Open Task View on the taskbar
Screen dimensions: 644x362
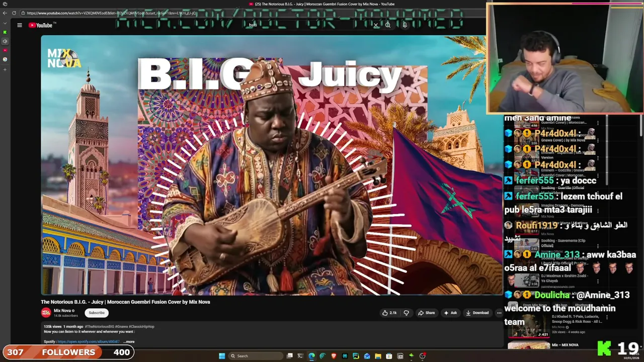tap(290, 356)
